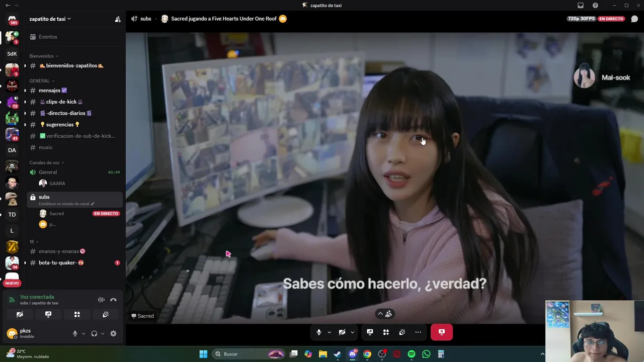Open voice connection details signal icon
This screenshot has width=644, height=362.
click(12, 300)
